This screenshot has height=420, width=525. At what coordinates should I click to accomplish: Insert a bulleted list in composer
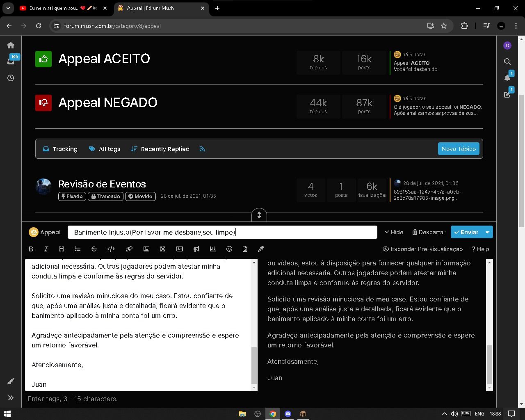click(78, 249)
